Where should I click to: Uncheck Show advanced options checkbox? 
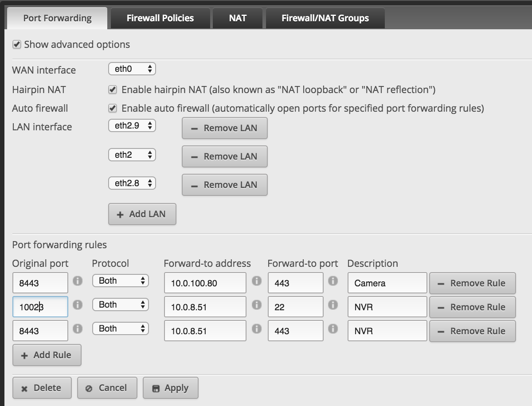[17, 44]
